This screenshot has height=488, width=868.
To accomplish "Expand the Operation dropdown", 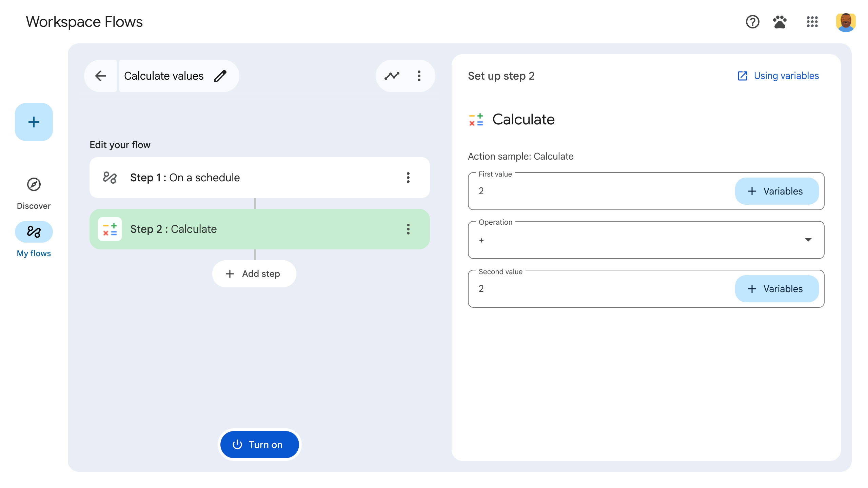I will (x=809, y=240).
